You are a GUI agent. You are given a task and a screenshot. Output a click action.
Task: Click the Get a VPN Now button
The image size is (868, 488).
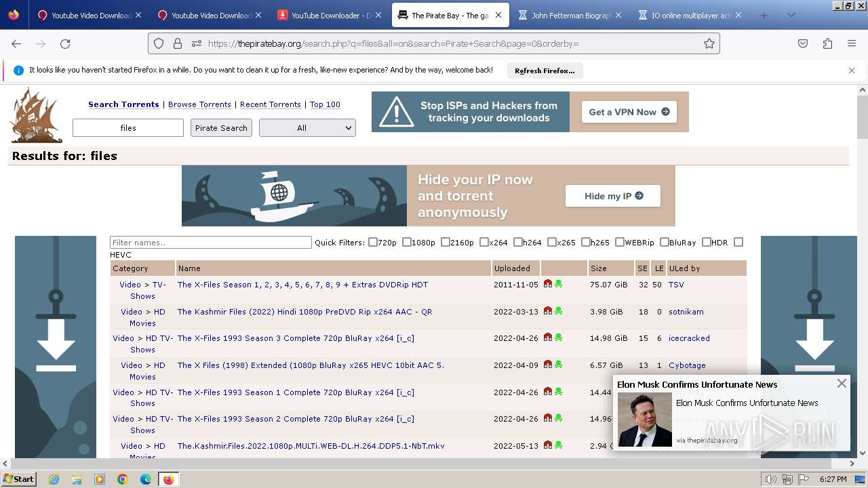tap(629, 112)
